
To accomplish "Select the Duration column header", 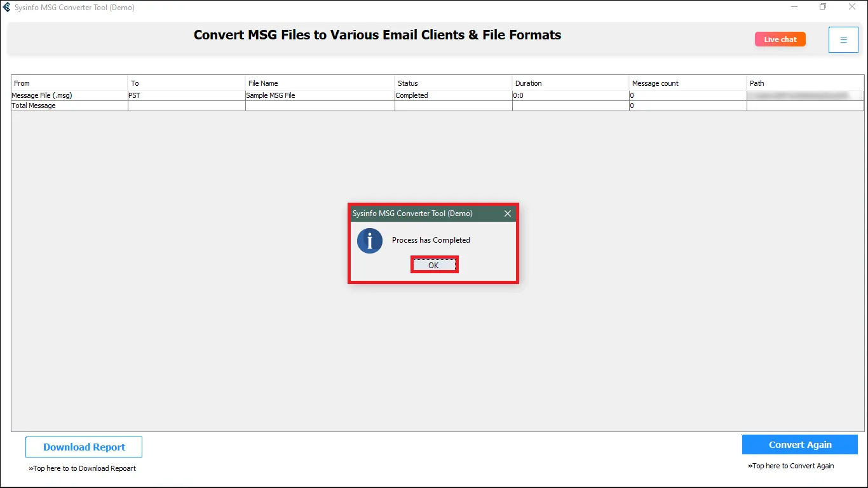I will [x=571, y=83].
